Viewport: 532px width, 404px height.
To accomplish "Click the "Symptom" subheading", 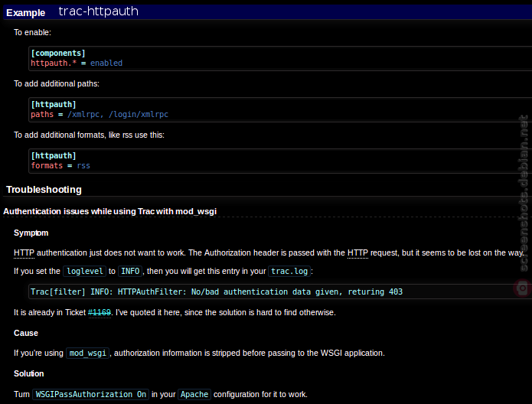I will tap(31, 233).
